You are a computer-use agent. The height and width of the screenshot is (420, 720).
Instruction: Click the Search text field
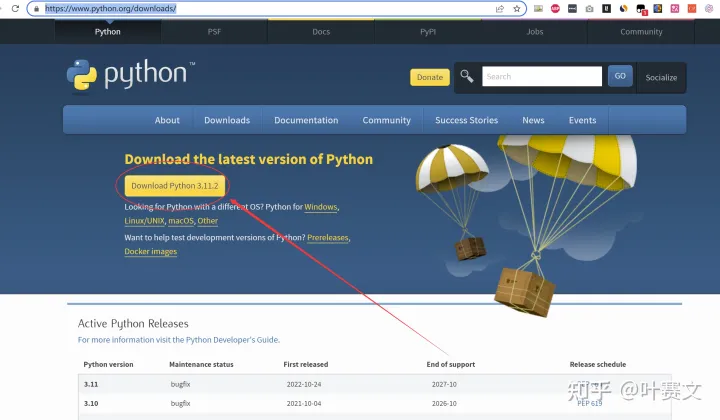[x=542, y=76]
